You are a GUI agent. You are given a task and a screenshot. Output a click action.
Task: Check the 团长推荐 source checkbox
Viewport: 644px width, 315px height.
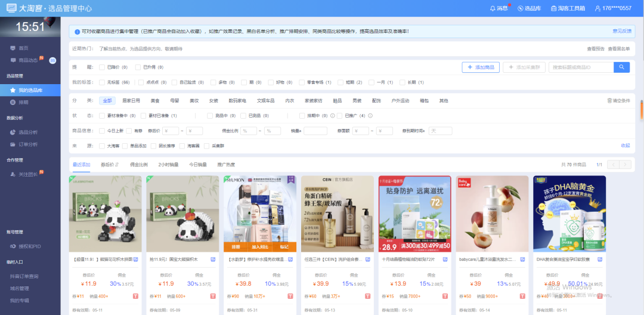(154, 146)
